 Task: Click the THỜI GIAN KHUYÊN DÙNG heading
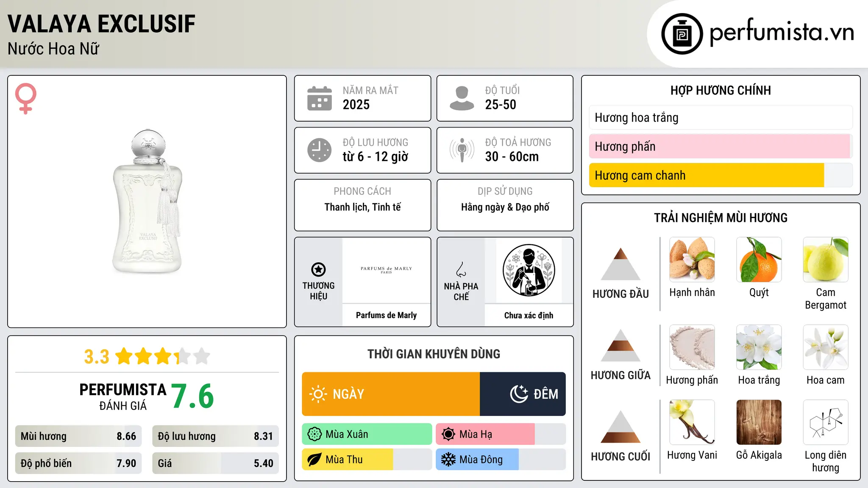pyautogui.click(x=434, y=354)
